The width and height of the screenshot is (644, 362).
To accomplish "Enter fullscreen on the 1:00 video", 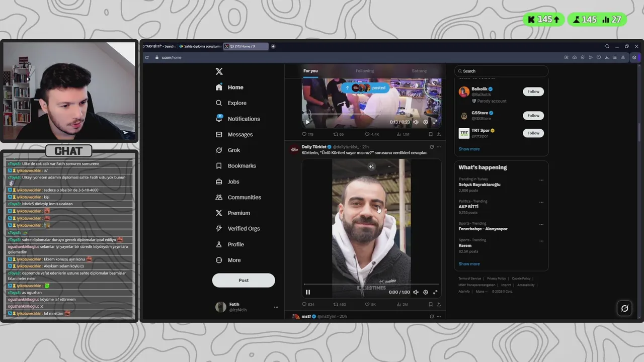I will [x=435, y=292].
